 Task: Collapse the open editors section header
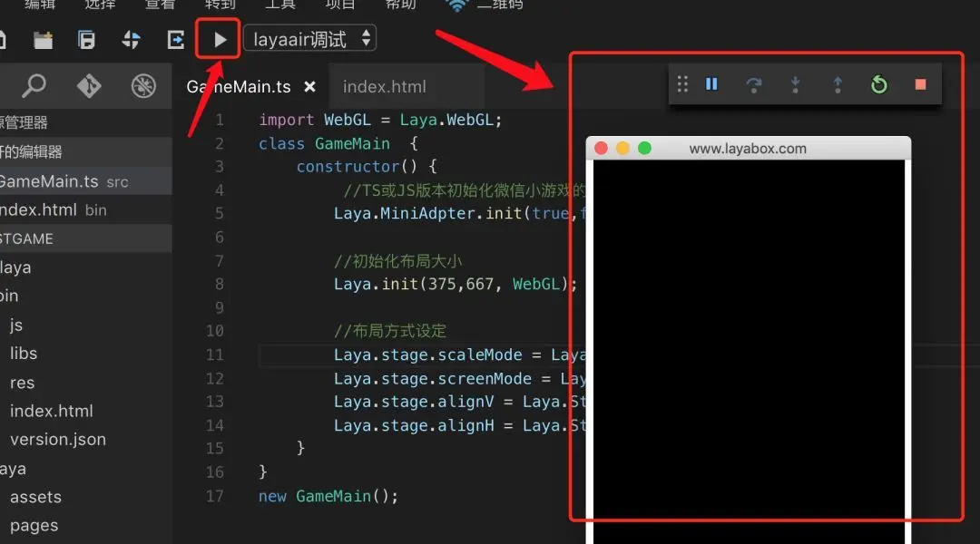tap(85, 151)
